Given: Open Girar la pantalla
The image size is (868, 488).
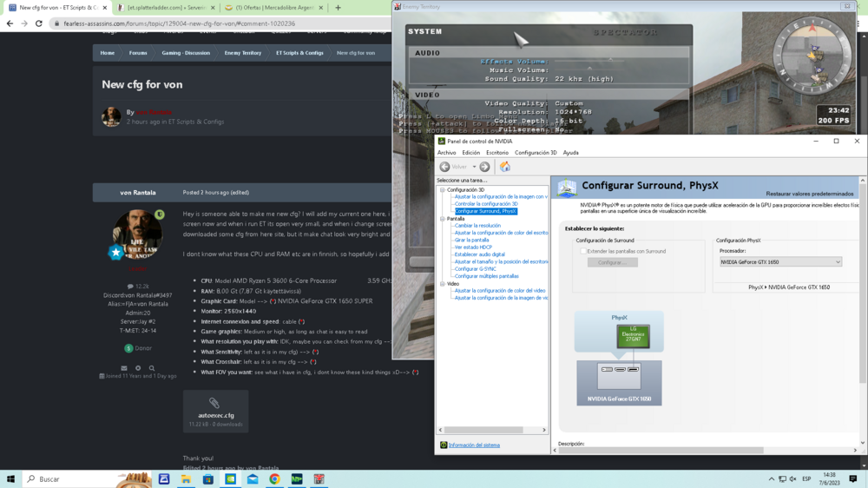Looking at the screenshot, I should pyautogui.click(x=471, y=240).
